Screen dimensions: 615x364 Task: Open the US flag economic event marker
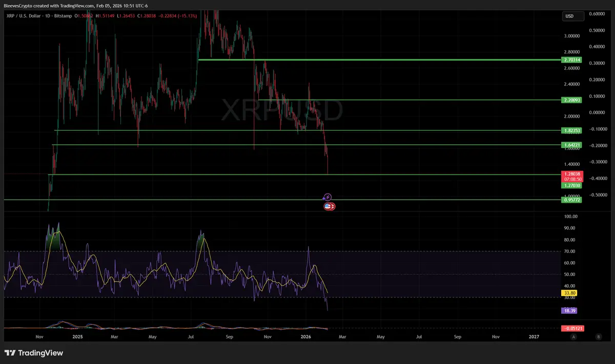(327, 206)
